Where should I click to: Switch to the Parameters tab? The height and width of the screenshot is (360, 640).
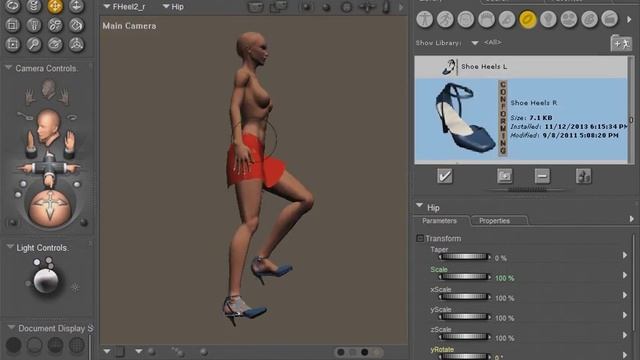(440, 221)
